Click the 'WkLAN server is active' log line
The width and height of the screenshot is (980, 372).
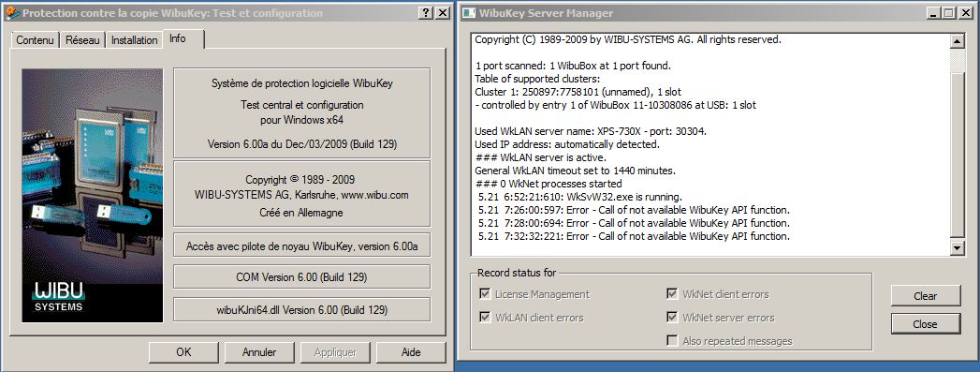click(540, 157)
